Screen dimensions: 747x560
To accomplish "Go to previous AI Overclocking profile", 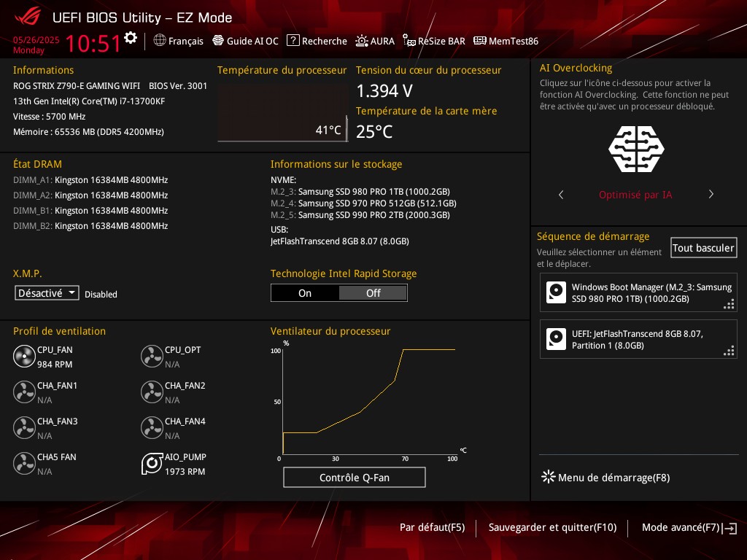I will coord(561,194).
